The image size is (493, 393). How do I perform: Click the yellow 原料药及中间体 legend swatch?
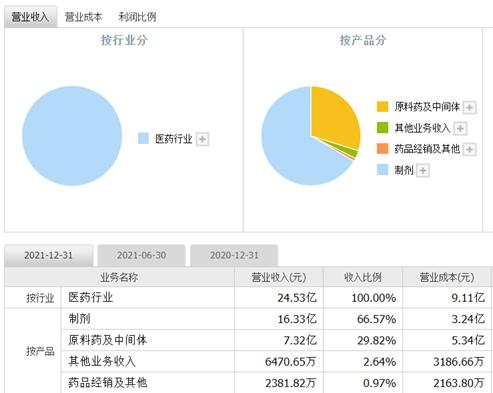point(382,107)
